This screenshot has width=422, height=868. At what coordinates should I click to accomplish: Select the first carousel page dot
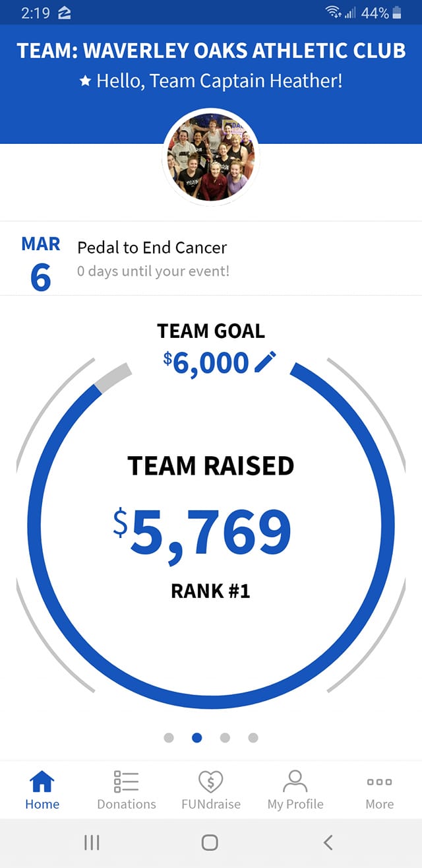pyautogui.click(x=169, y=737)
